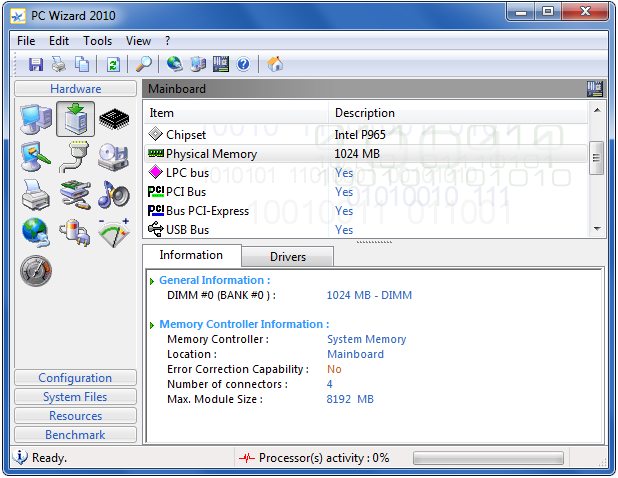The height and width of the screenshot is (478, 618).
Task: Click the scroll up arrow in item list
Action: 597,111
